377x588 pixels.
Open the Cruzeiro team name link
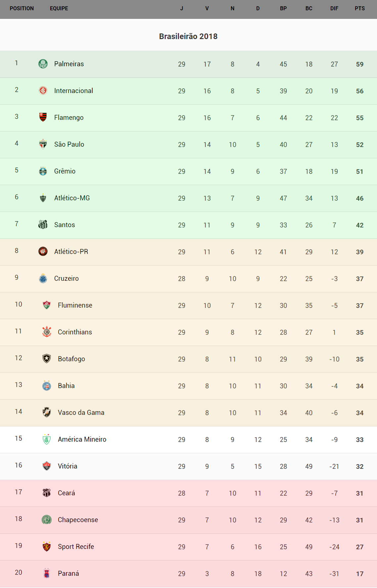pyautogui.click(x=66, y=278)
